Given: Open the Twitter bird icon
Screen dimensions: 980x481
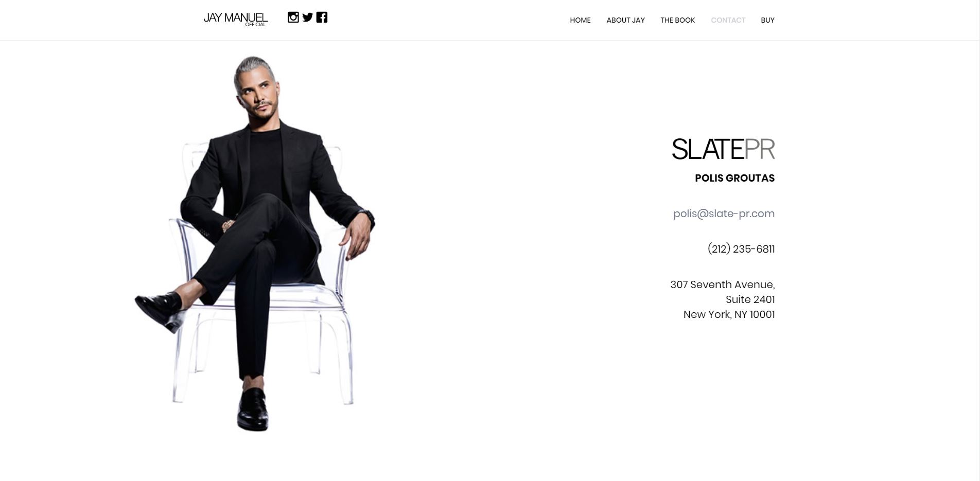Looking at the screenshot, I should pos(307,17).
